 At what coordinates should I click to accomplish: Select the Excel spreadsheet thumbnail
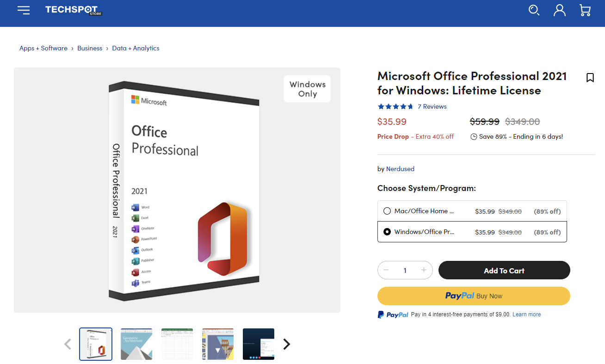pos(177,344)
